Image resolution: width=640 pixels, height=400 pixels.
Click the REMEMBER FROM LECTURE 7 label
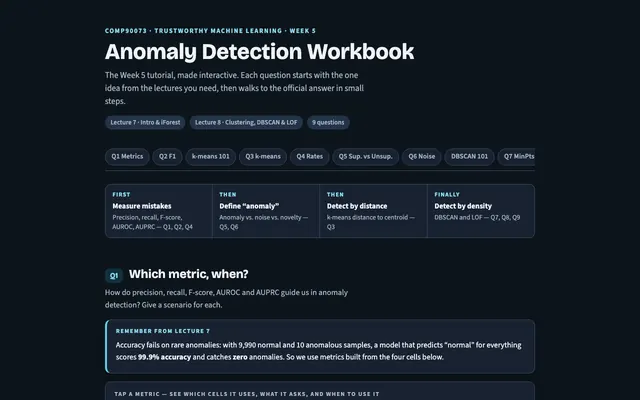point(163,331)
